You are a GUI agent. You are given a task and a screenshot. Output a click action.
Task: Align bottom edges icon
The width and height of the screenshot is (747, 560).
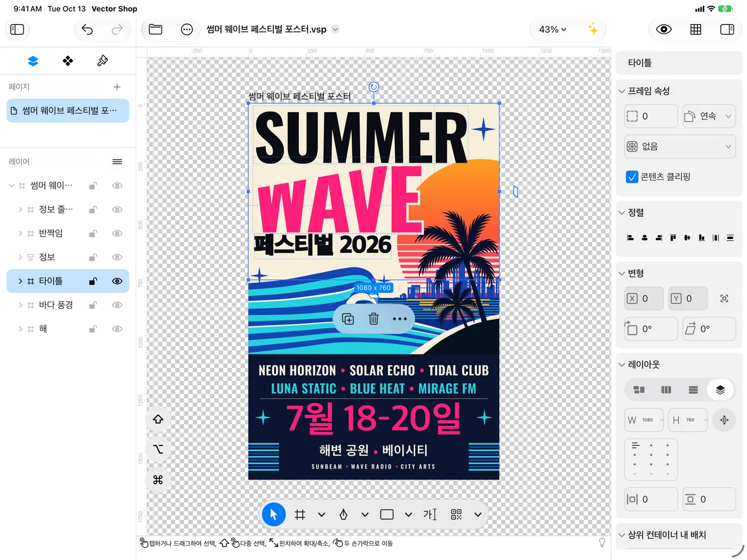tap(701, 238)
